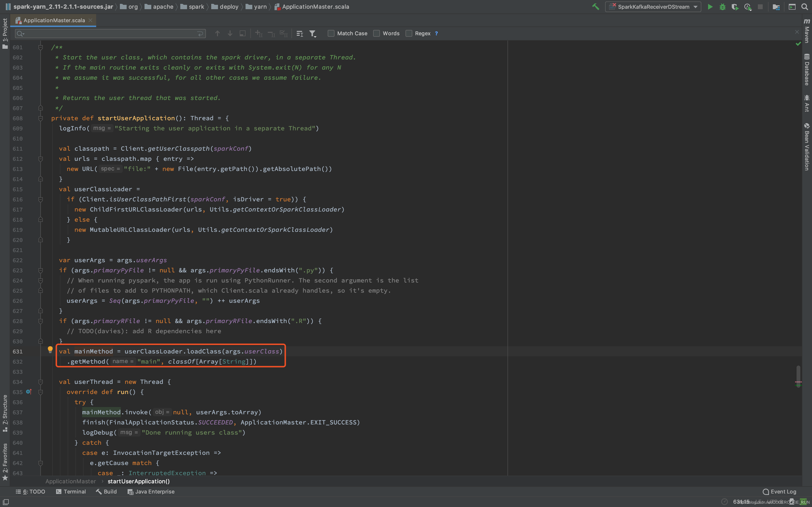The height and width of the screenshot is (507, 812).
Task: Expand the startUserApplication breadcrumb item
Action: point(138,481)
